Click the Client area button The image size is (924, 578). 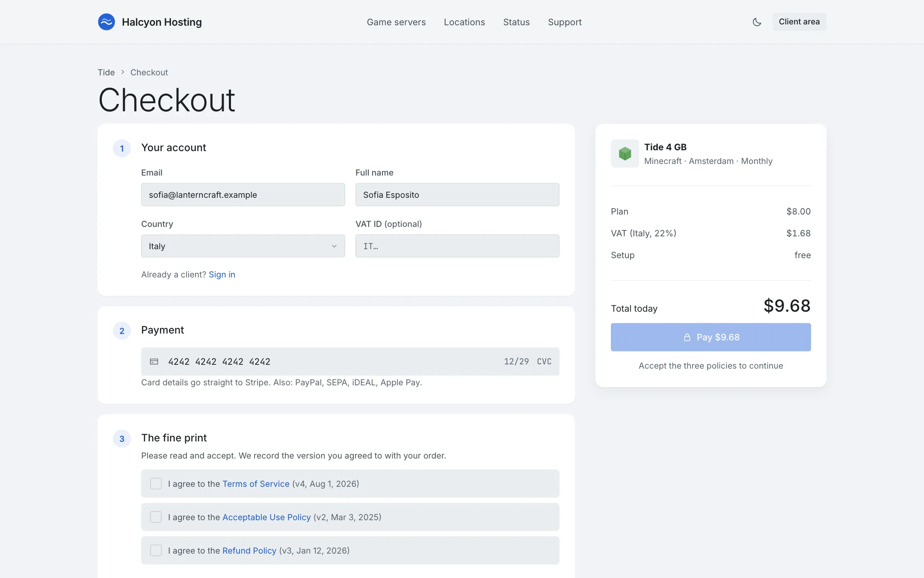[x=799, y=22]
